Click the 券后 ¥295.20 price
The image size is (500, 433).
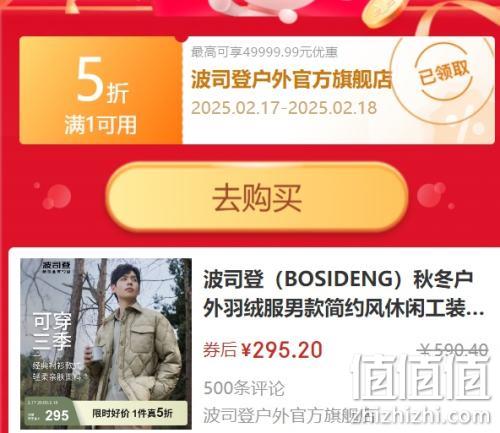click(263, 350)
